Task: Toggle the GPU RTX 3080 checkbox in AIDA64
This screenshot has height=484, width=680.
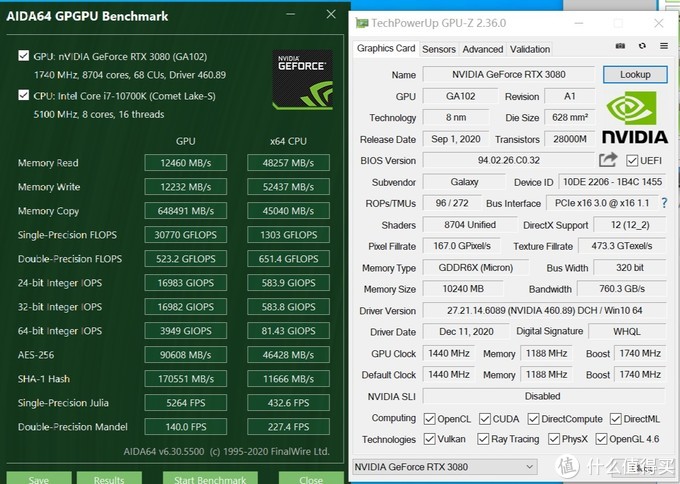Action: click(x=24, y=56)
